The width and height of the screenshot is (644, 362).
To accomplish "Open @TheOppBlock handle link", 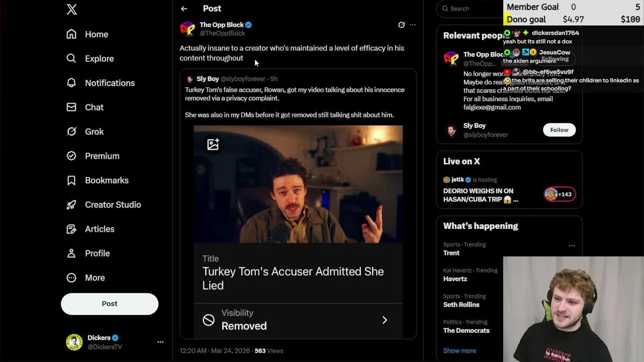I will (222, 33).
